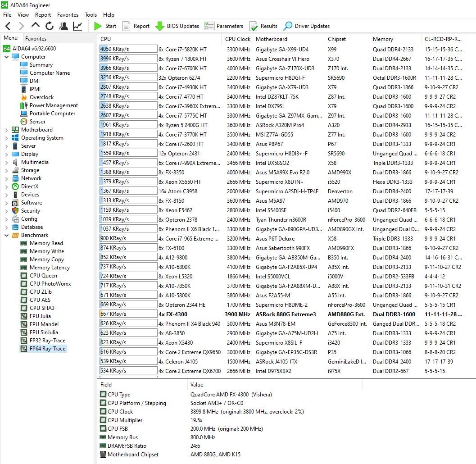The image size is (476, 464).
Task: Start the benchmark with green Start button
Action: pos(105,26)
